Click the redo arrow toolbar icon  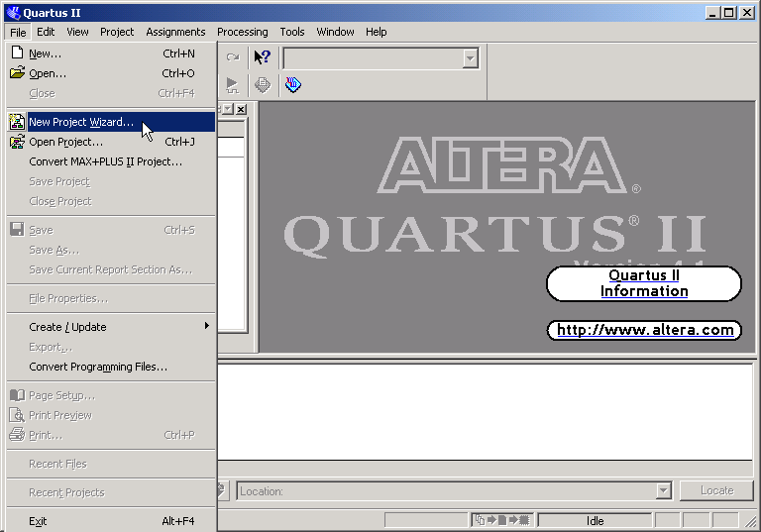coord(233,57)
